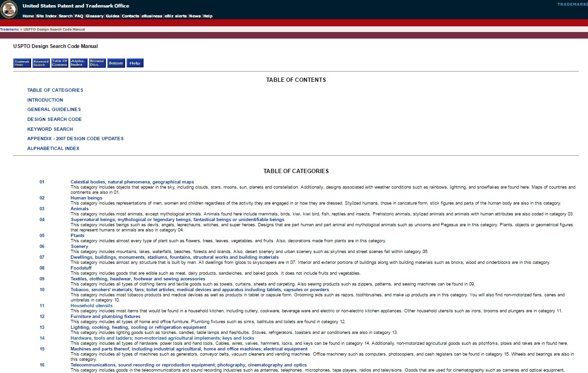Click the Alpha. Index blue button
588x373 pixels.
tap(79, 63)
